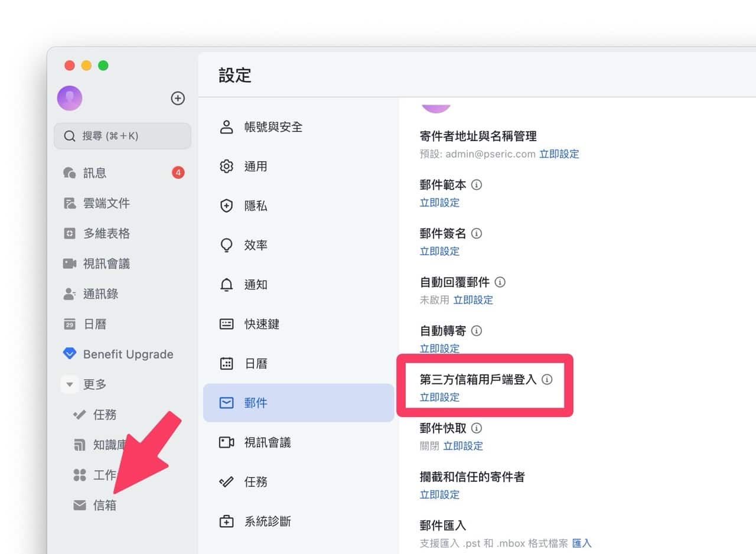The height and width of the screenshot is (554, 756).
Task: Switch to 隱私 settings section
Action: tap(256, 206)
